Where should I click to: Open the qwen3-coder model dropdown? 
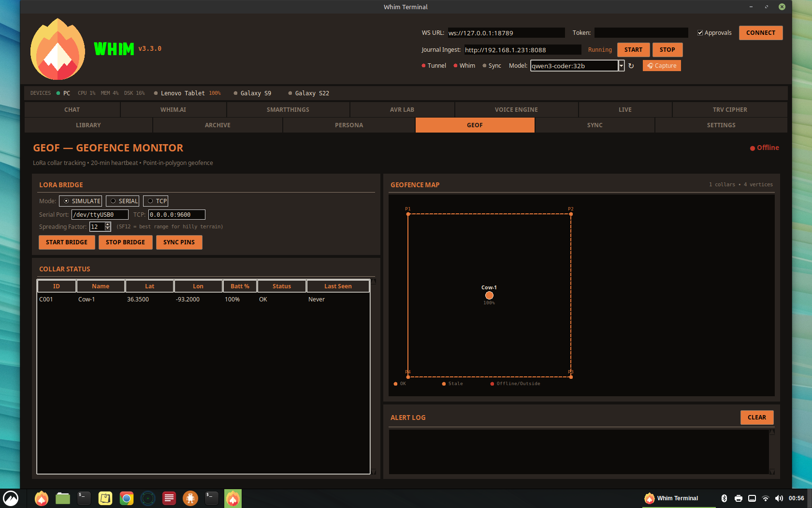coord(622,65)
